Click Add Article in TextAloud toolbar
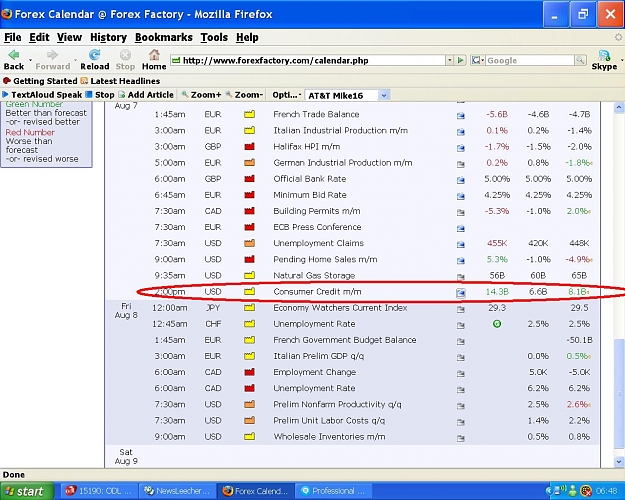This screenshot has height=500, width=625. click(146, 95)
